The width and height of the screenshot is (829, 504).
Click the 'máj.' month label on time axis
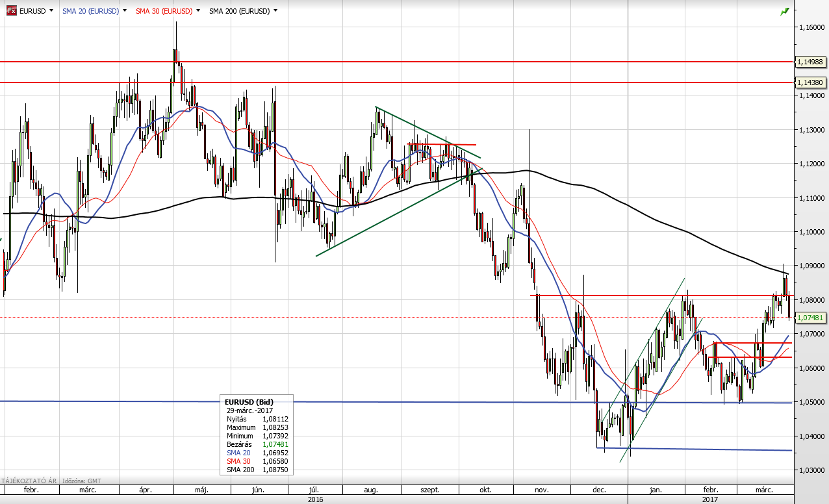pos(201,490)
